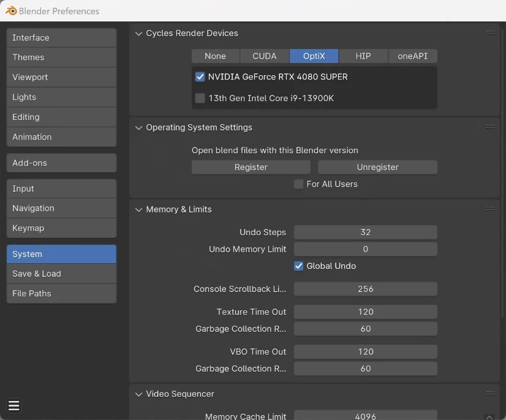Image resolution: width=506 pixels, height=420 pixels.
Task: Toggle NVIDIA GeForce RTX 4080 SUPER device
Action: coord(200,77)
